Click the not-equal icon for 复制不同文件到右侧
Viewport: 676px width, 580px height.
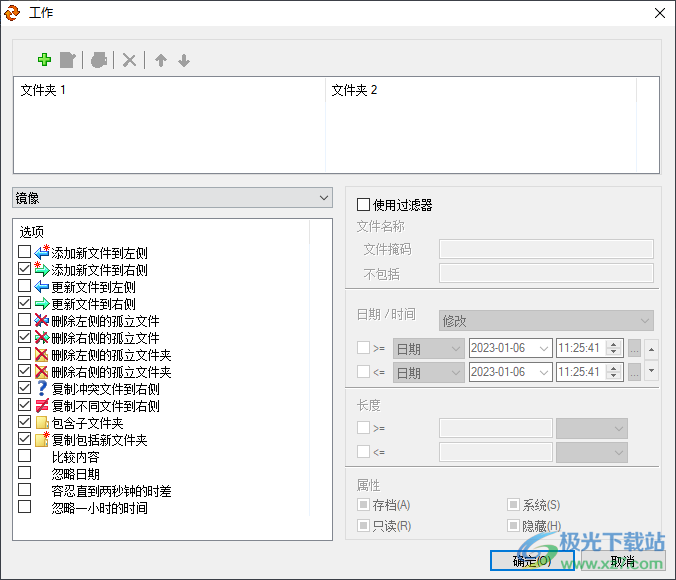[x=42, y=405]
